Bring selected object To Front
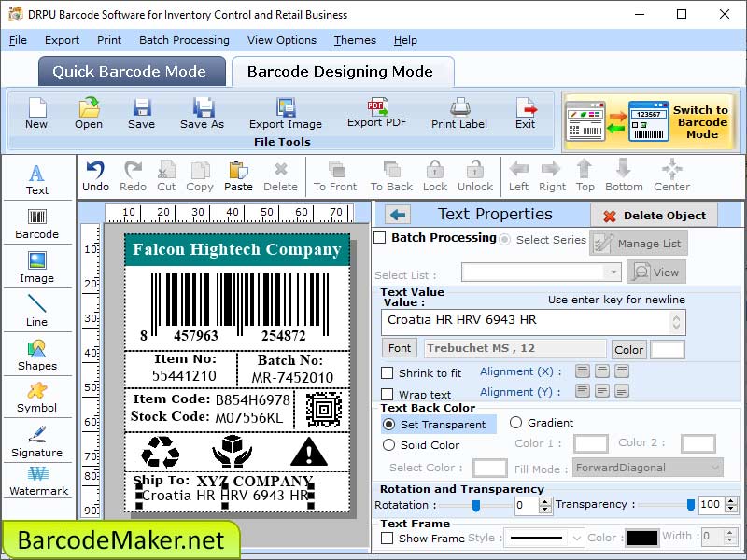 (x=334, y=175)
